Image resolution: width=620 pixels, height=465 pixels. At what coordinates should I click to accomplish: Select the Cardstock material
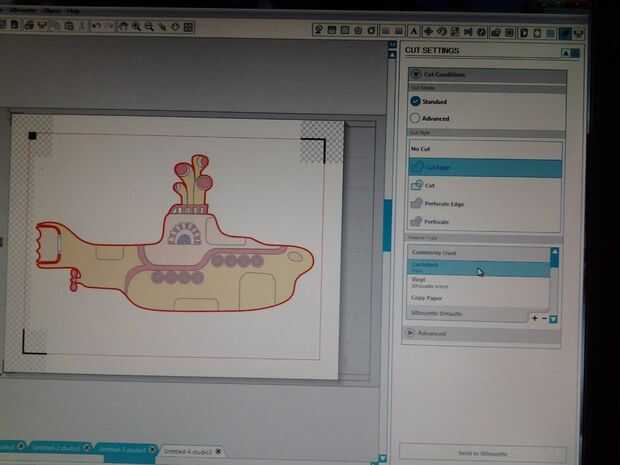click(478, 267)
